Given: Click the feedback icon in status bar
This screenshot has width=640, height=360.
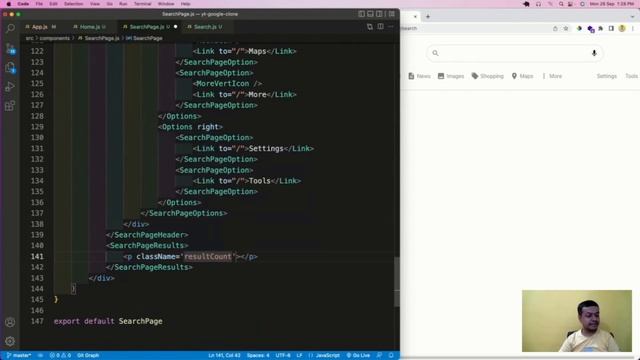Looking at the screenshot, I should click(x=380, y=356).
